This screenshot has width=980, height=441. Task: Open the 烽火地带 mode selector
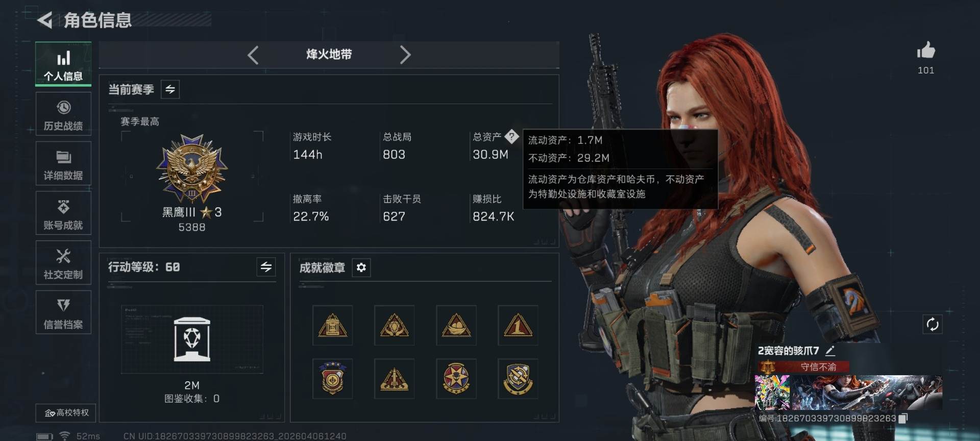[x=329, y=55]
